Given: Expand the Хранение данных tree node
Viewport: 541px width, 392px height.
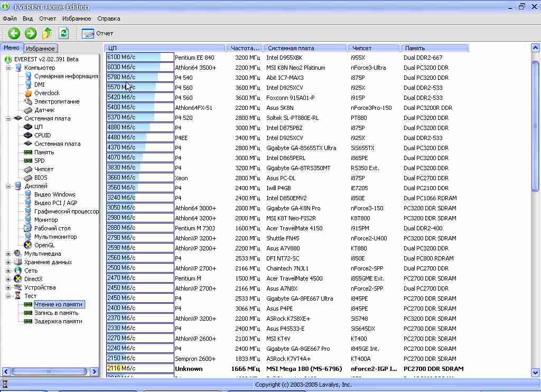Looking at the screenshot, I should click(x=8, y=262).
